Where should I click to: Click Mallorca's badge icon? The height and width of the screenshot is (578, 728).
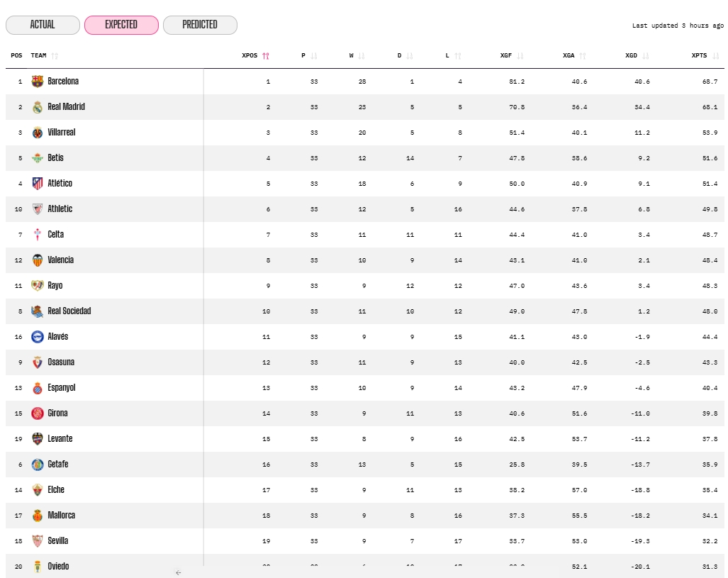click(x=38, y=515)
